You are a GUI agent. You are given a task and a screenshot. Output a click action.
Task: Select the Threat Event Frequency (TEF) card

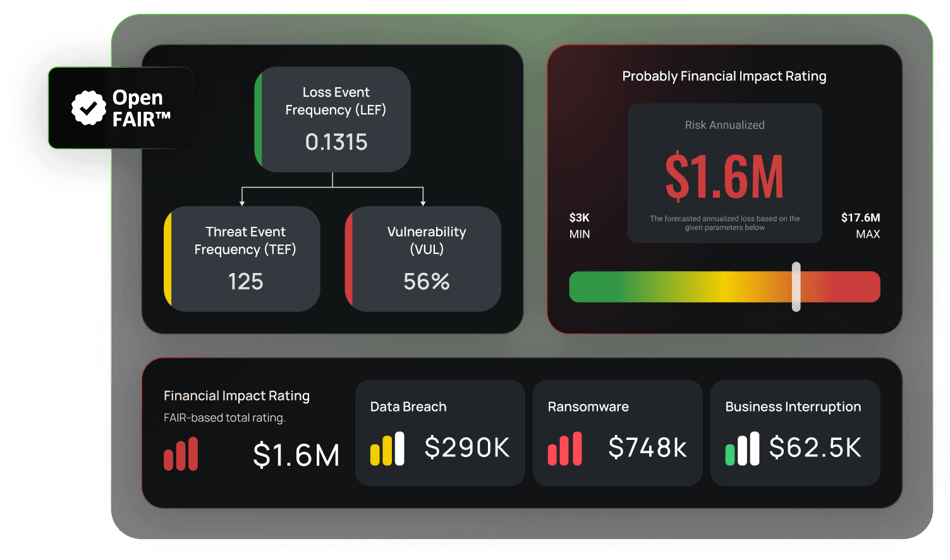pos(243,259)
